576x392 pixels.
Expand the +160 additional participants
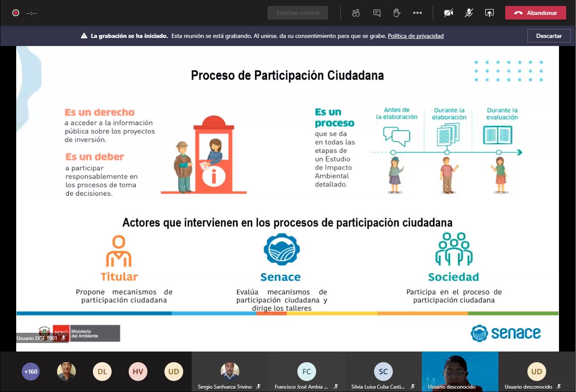[31, 372]
